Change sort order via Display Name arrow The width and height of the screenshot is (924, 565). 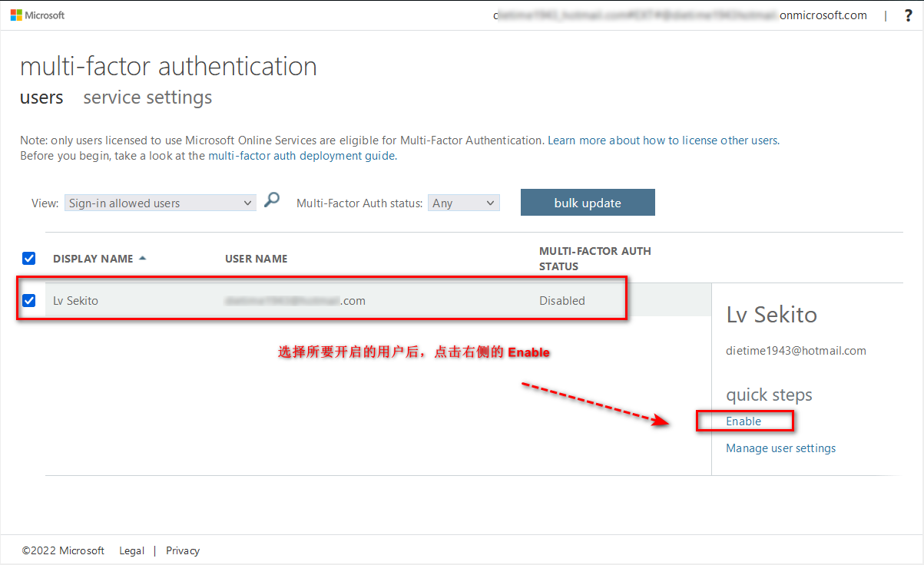pos(142,258)
